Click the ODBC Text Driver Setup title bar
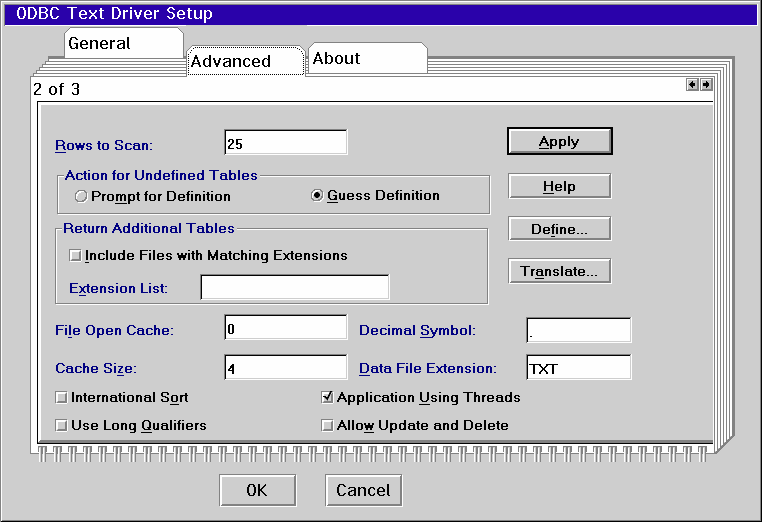762x522 pixels. pos(381,14)
